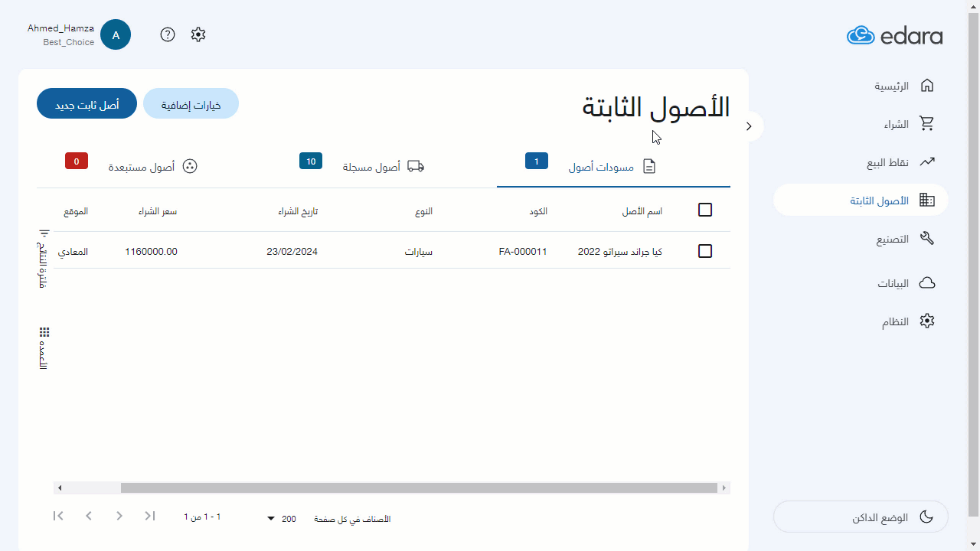Sort by the سعر الشراء column header
Screen dimensions: 980x551
coord(158,211)
